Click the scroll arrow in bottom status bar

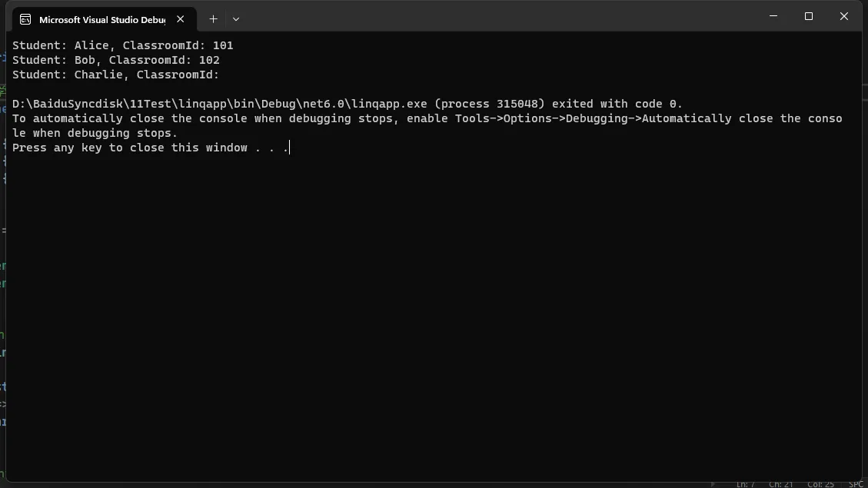click(713, 484)
